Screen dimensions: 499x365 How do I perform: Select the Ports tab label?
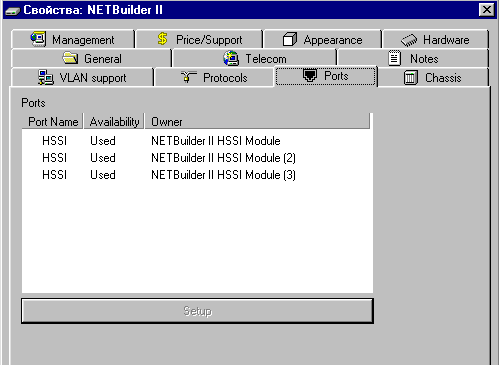point(336,76)
